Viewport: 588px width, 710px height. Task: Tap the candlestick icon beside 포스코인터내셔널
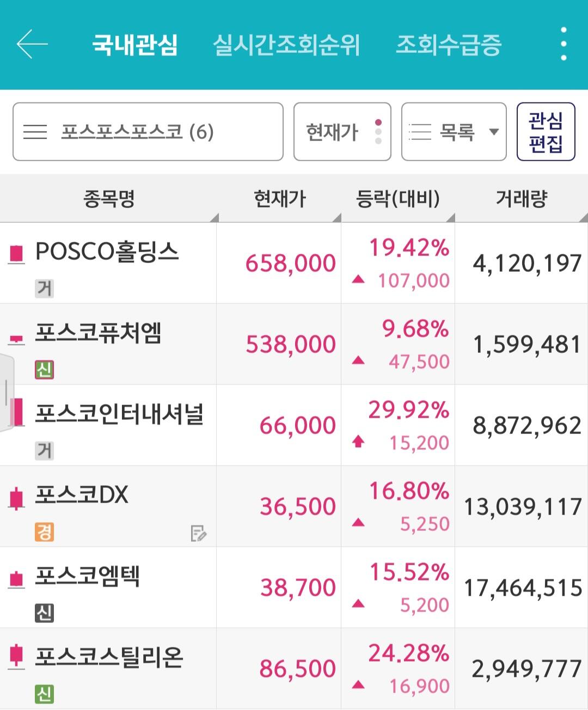[16, 412]
